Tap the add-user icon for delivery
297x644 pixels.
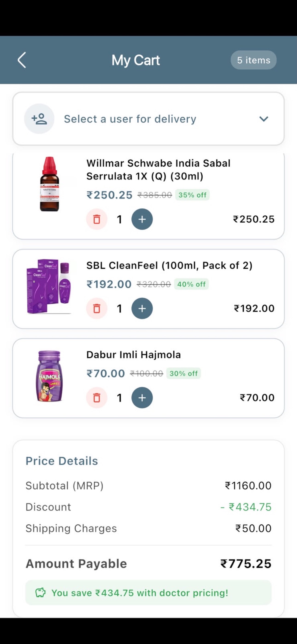[x=39, y=119]
